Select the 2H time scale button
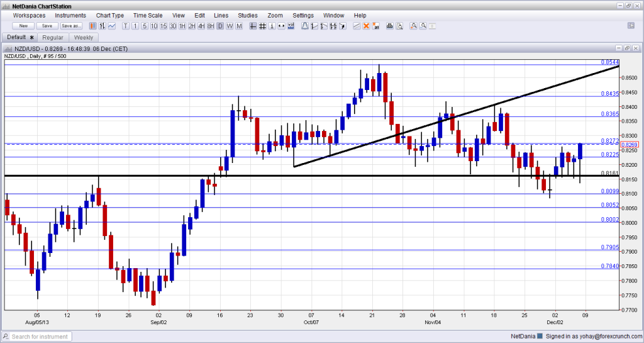The height and width of the screenshot is (343, 644). (x=192, y=26)
